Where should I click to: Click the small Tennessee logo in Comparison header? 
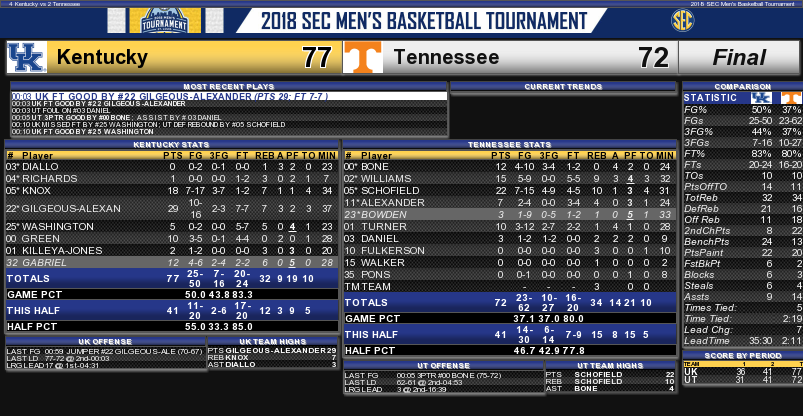791,98
